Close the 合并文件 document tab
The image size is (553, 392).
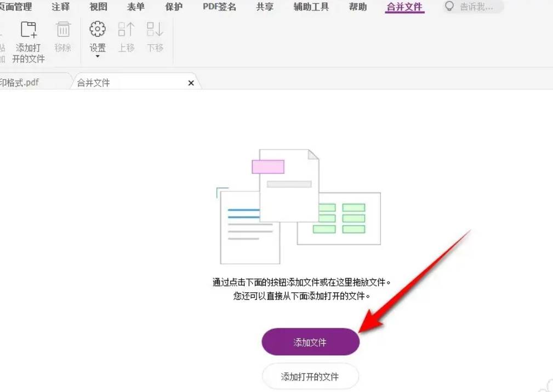191,83
